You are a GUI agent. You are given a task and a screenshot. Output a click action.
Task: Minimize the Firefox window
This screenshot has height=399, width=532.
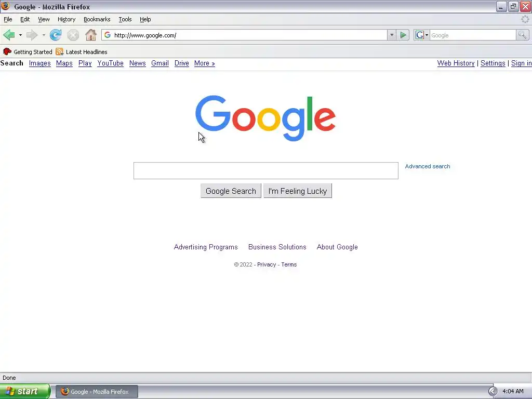[x=501, y=6]
